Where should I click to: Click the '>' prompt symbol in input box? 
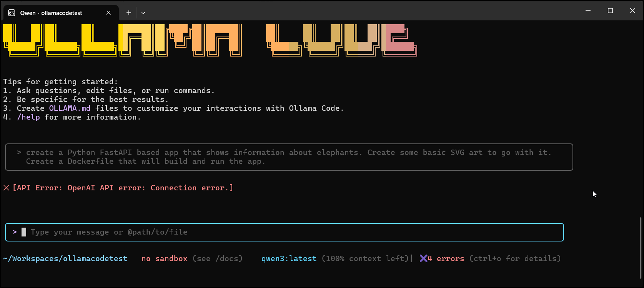pos(15,232)
